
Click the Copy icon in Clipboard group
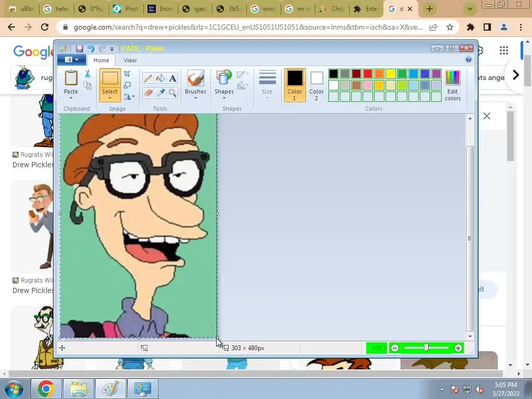click(87, 85)
